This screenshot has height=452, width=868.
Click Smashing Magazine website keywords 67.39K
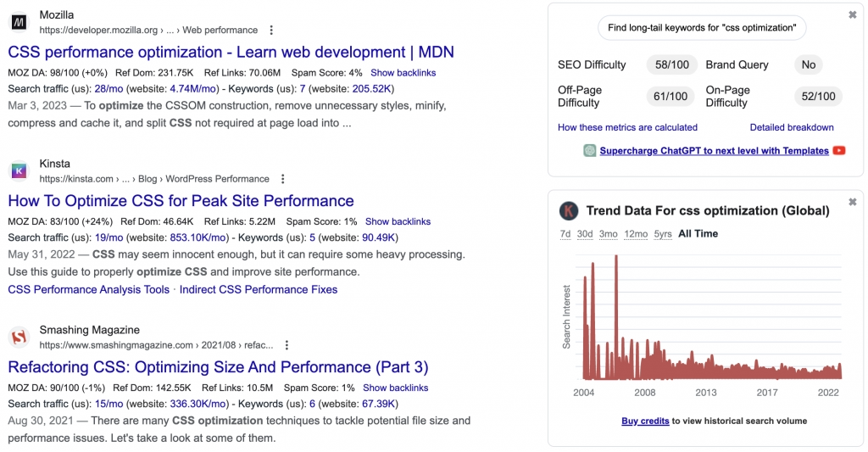[x=379, y=404]
